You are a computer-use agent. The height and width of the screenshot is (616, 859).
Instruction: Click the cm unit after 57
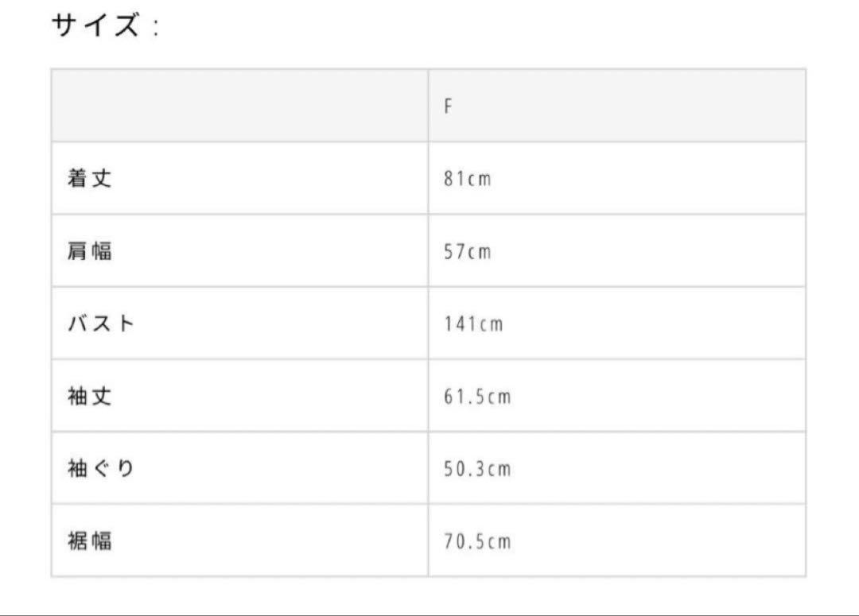[480, 252]
